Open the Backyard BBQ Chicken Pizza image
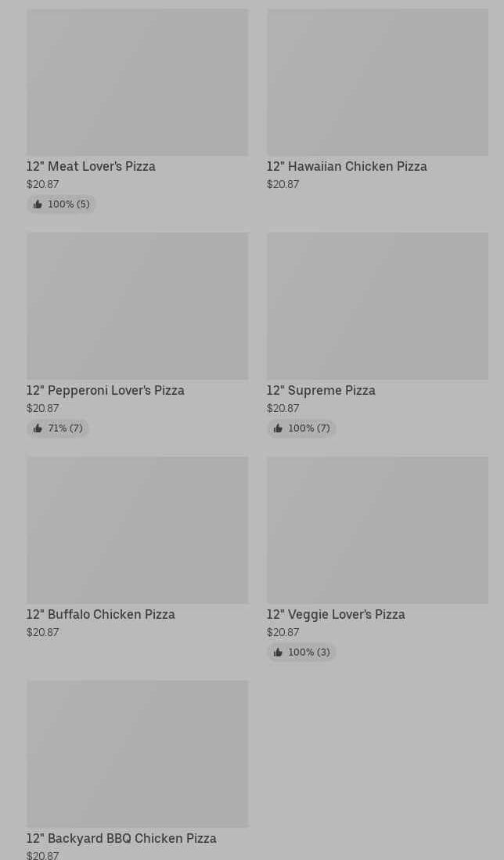Screen dimensions: 504x860 [137, 753]
